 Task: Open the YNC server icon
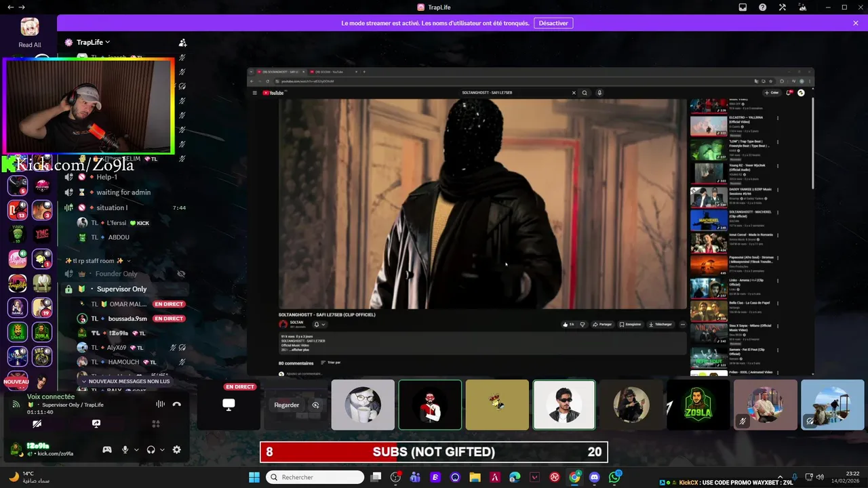42,234
